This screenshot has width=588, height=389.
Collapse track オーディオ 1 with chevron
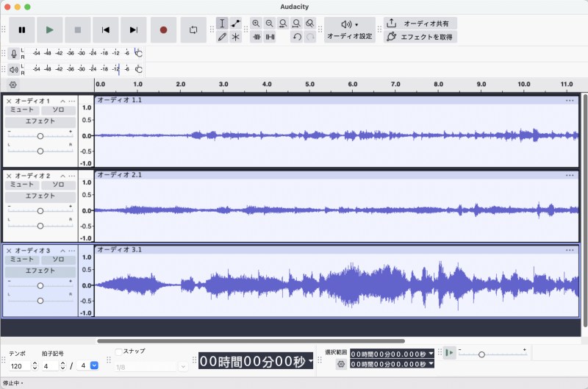pos(63,101)
